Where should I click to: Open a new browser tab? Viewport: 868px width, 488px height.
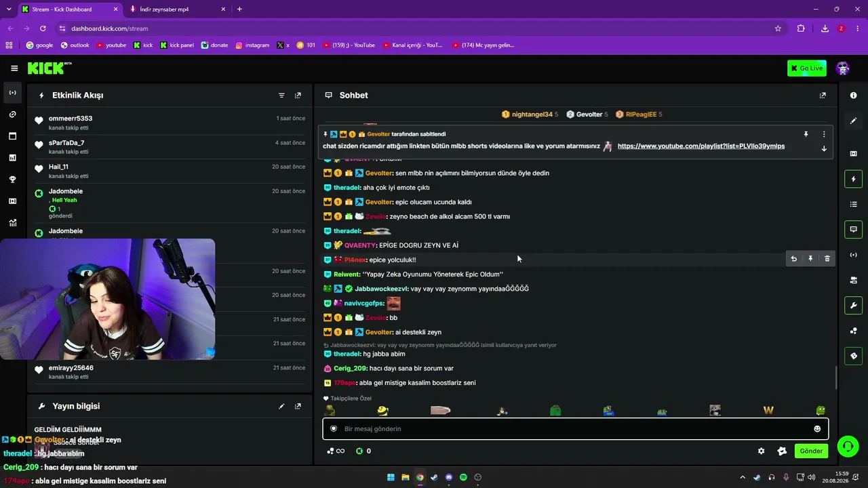pos(239,9)
